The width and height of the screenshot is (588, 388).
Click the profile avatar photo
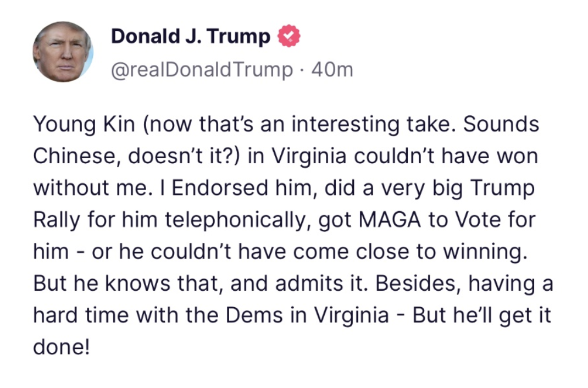63,52
